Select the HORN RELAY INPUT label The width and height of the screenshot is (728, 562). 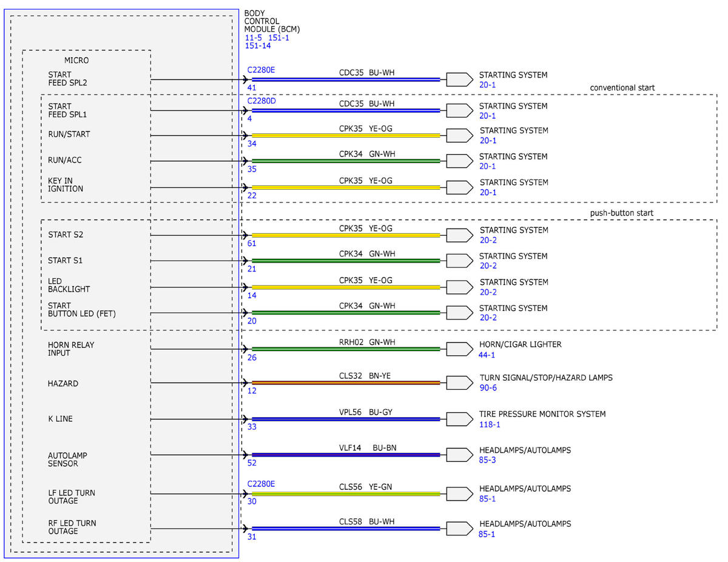tap(71, 349)
